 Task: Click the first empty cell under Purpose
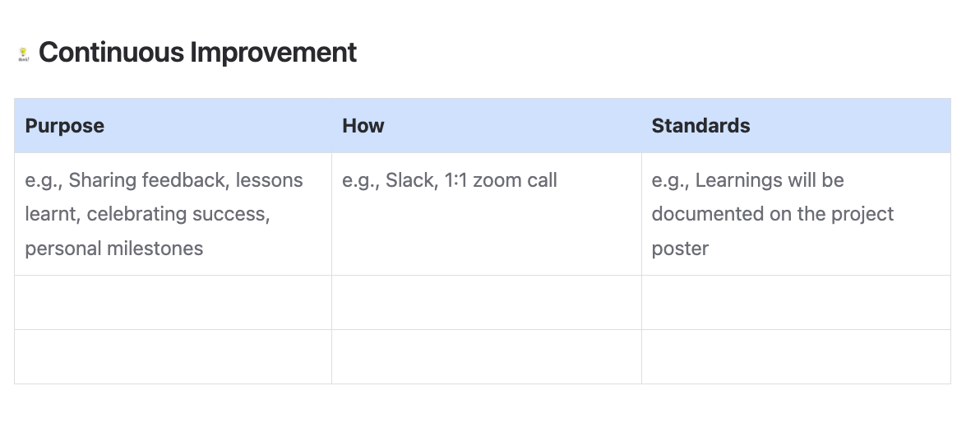(173, 302)
